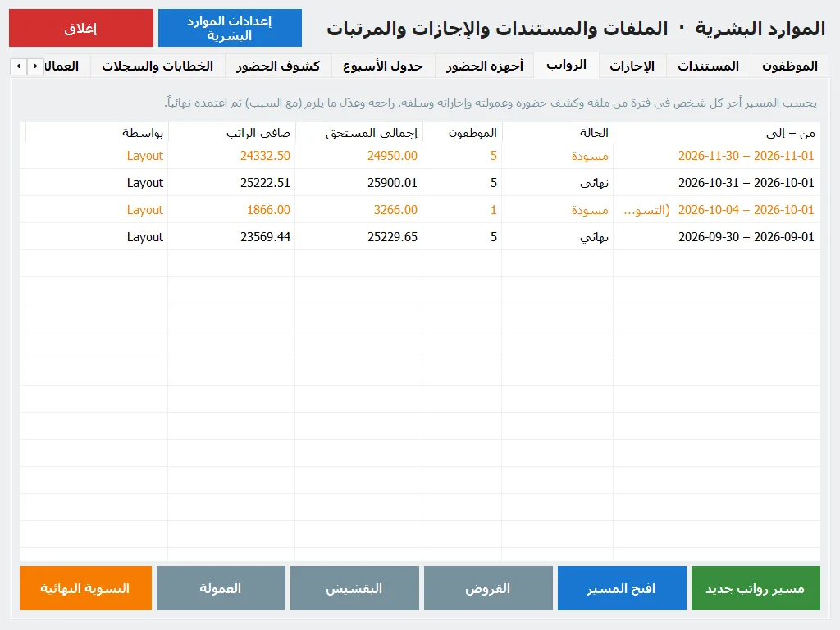The image size is (840, 630).
Task: Open جدول الأسبوع tab
Action: (383, 66)
